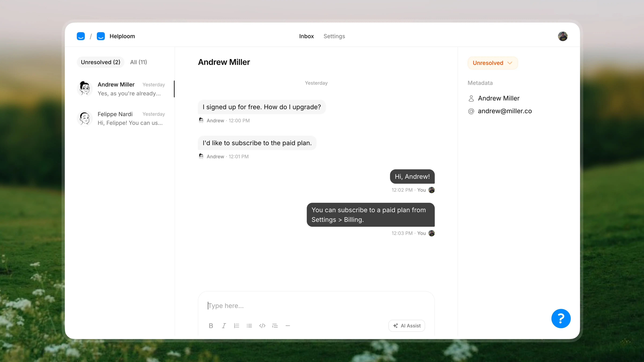The width and height of the screenshot is (644, 362).
Task: Toggle bold formatting in message editor
Action: [x=211, y=326]
